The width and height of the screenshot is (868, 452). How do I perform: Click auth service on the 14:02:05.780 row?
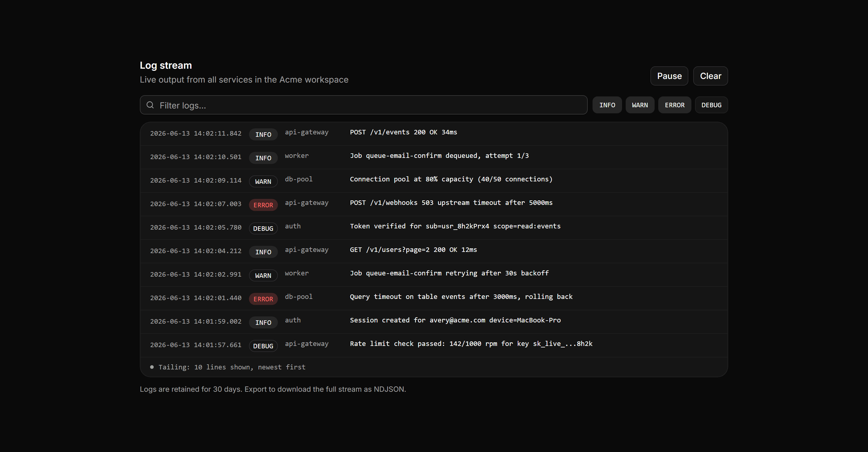tap(293, 226)
